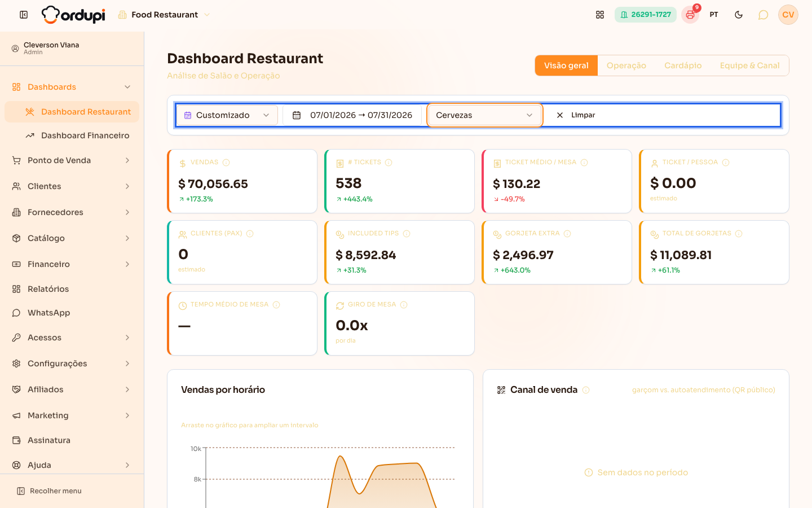Collapse the Dashboards sidebar section
The image size is (812, 508).
coord(72,87)
